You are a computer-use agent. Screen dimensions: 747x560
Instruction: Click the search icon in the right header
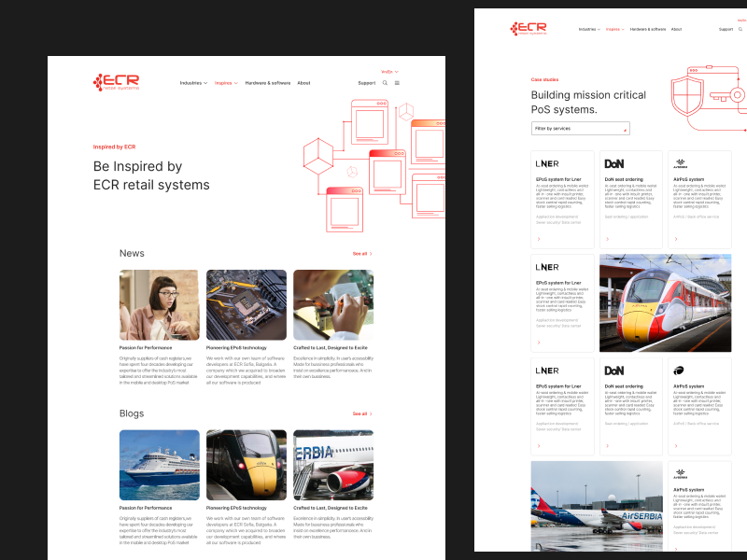tap(739, 29)
